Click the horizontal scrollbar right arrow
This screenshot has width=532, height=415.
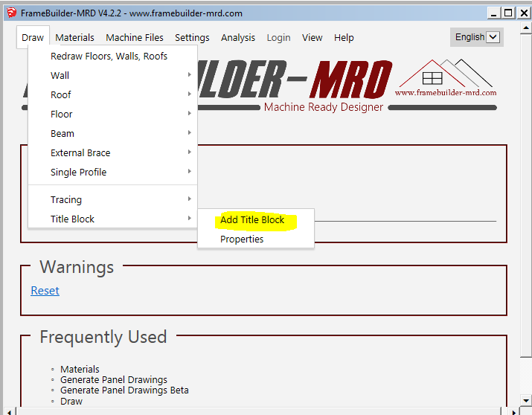pyautogui.click(x=514, y=412)
